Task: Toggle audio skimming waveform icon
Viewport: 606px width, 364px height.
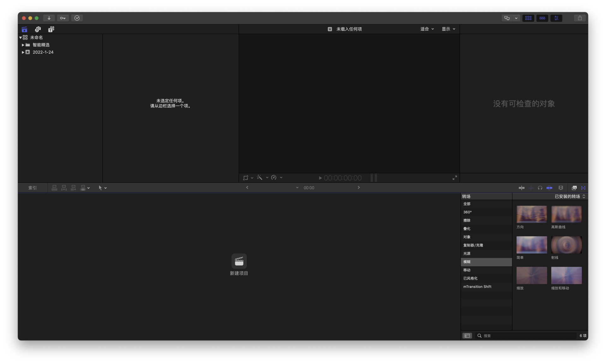Action: coord(531,188)
